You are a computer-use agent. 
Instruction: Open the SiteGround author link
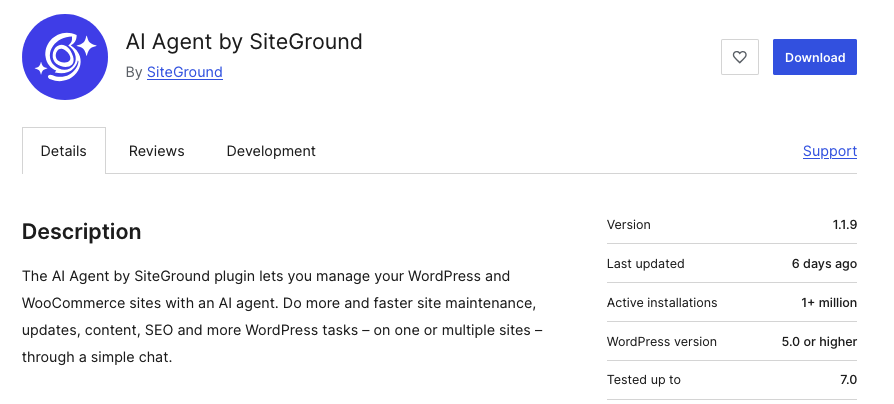coord(185,72)
